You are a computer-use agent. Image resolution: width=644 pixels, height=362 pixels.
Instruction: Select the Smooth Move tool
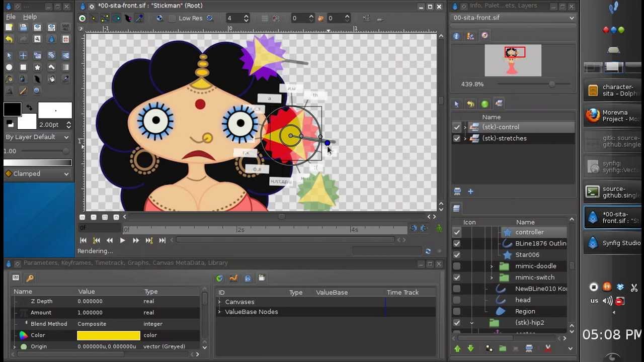click(x=23, y=55)
